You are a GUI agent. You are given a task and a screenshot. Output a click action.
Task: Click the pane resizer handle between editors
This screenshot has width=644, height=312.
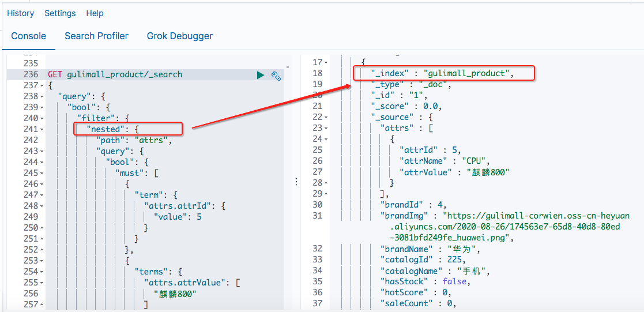296,182
